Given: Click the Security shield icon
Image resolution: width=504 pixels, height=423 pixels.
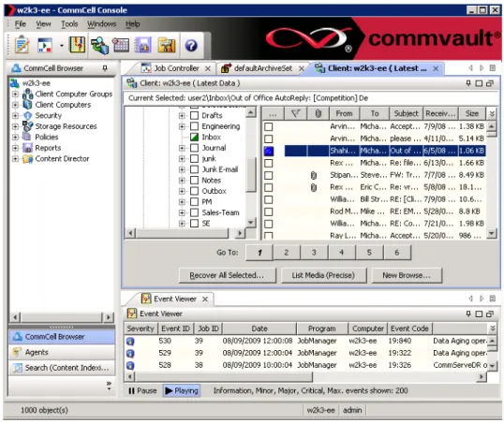Looking at the screenshot, I should pyautogui.click(x=28, y=115).
